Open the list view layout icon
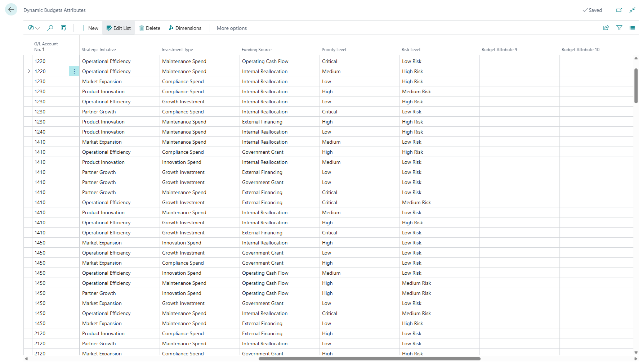Viewport: 643px width, 364px height. click(x=632, y=28)
